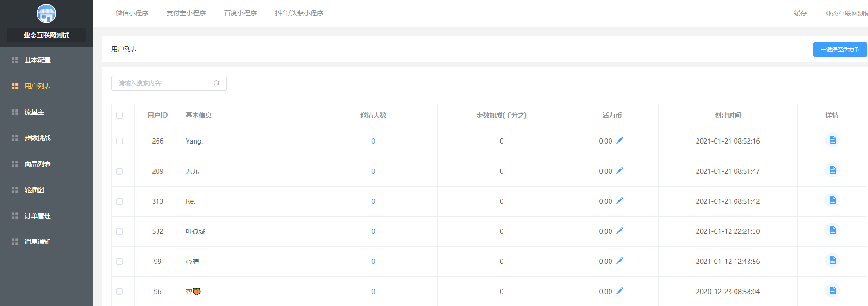This screenshot has height=306, width=868.
Task: Check the row checkbox for user 313
Action: (x=120, y=201)
